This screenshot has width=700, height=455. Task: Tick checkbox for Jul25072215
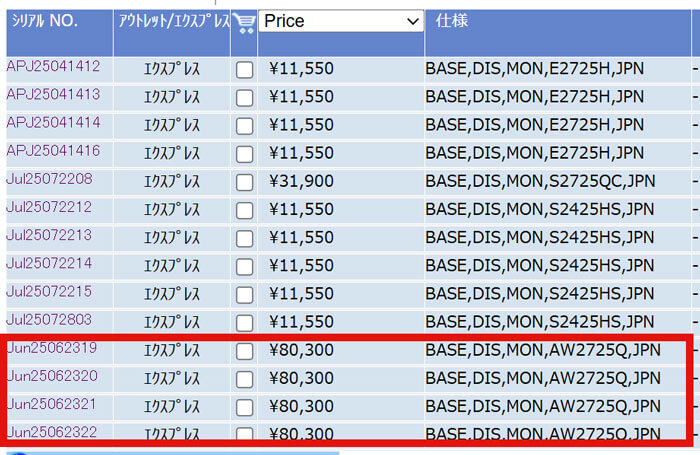point(245,295)
